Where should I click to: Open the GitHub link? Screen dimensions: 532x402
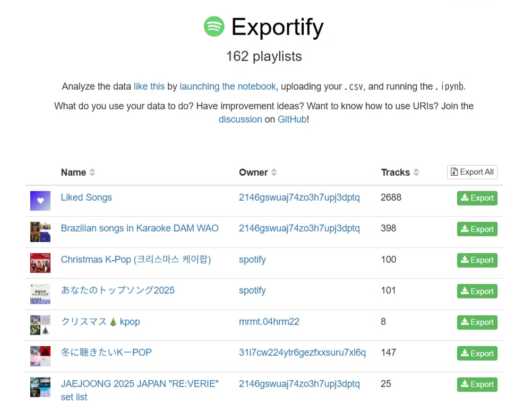292,119
